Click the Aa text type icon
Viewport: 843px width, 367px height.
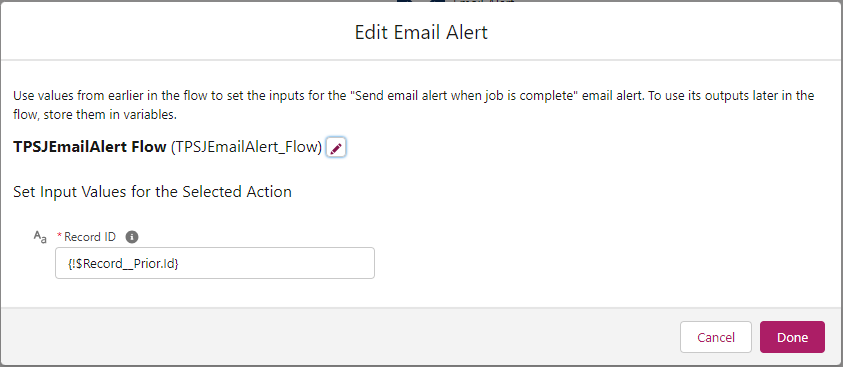point(40,236)
